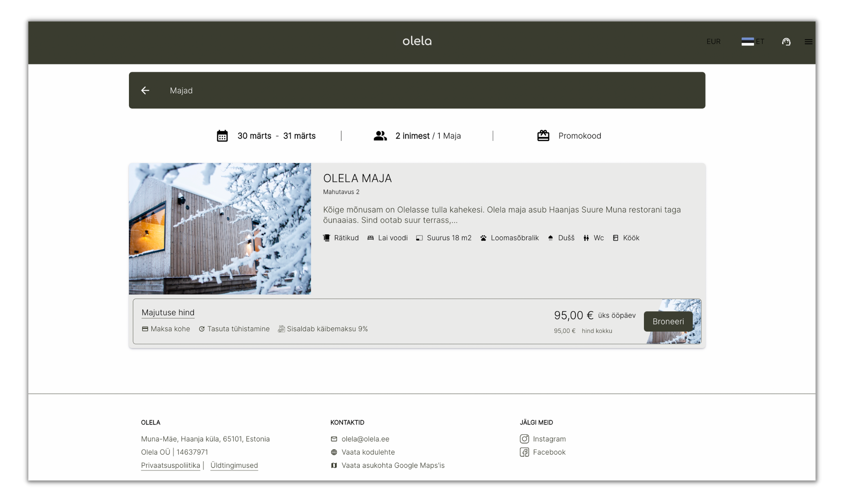
Task: Click the email envelope icon in footer
Action: (334, 439)
